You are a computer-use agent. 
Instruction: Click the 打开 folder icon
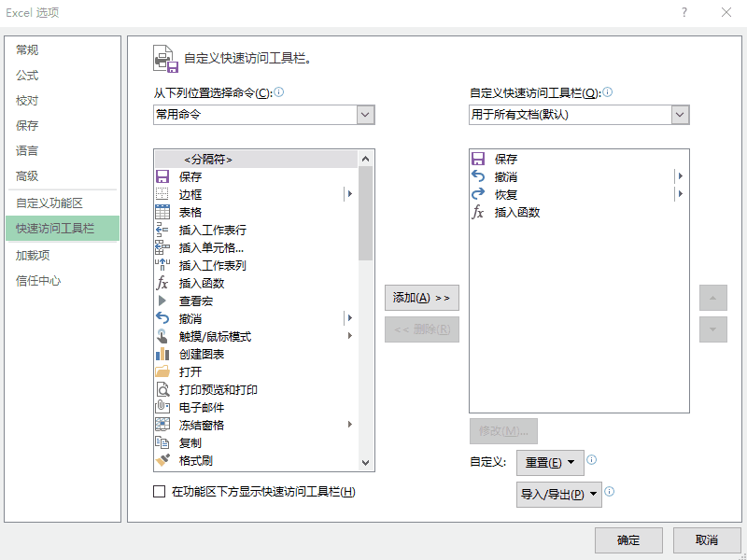tap(162, 371)
